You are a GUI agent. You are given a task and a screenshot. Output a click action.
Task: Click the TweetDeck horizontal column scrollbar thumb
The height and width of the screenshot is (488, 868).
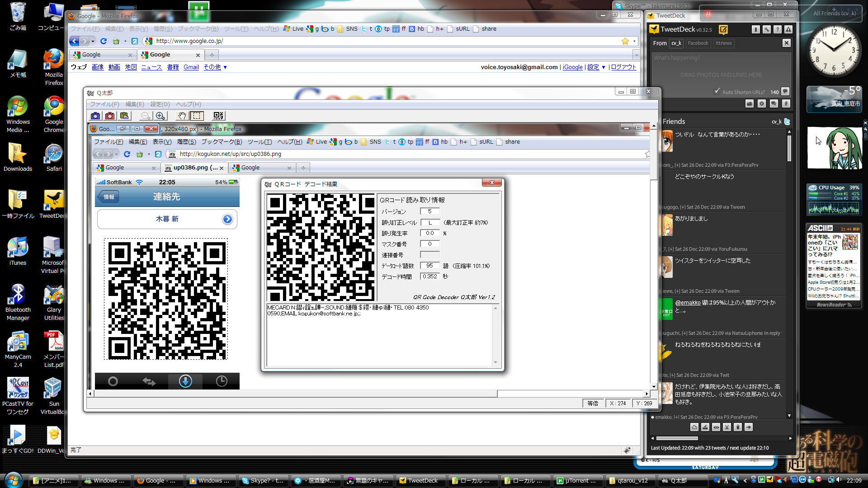click(x=677, y=438)
